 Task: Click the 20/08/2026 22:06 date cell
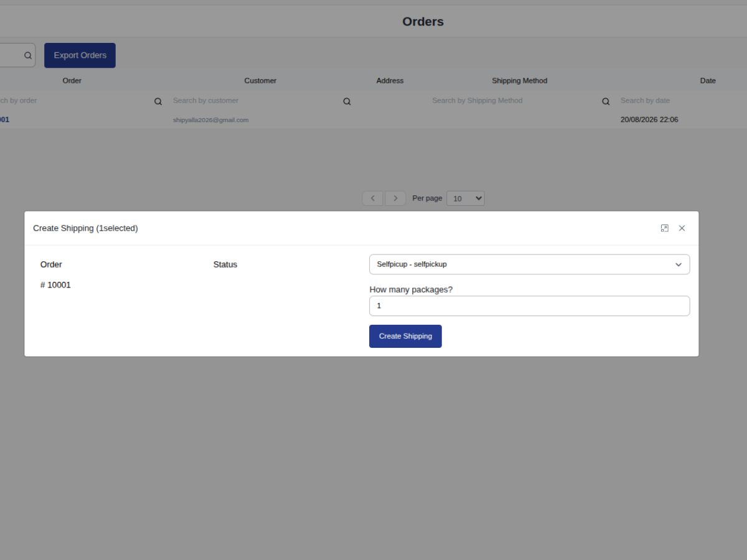click(x=649, y=119)
